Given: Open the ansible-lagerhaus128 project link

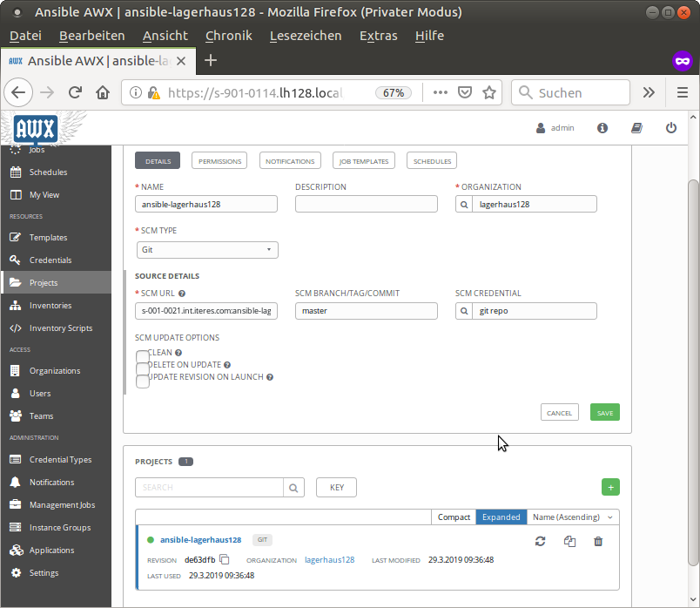Looking at the screenshot, I should pos(200,540).
